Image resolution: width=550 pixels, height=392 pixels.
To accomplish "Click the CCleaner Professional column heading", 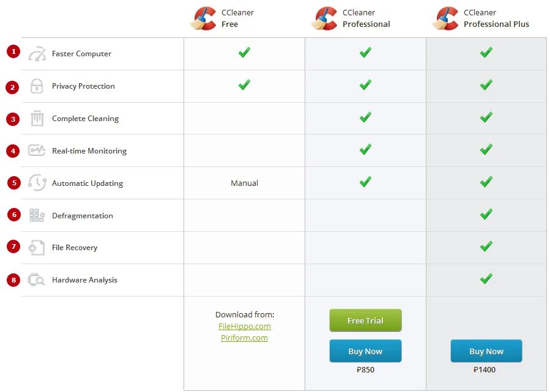I will point(366,18).
